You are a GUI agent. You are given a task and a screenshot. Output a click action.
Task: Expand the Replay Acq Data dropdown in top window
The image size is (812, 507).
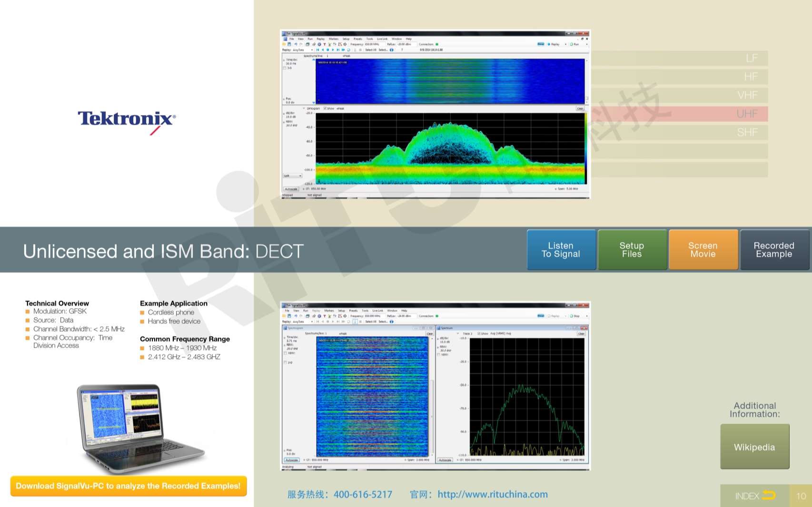point(312,50)
